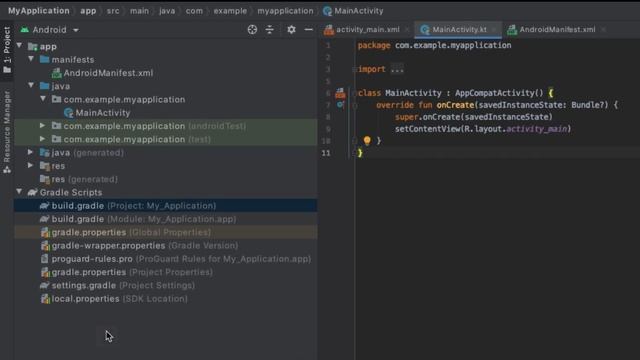Select gradle-wrapper.properties file
The width and height of the screenshot is (640, 360).
(166, 246)
